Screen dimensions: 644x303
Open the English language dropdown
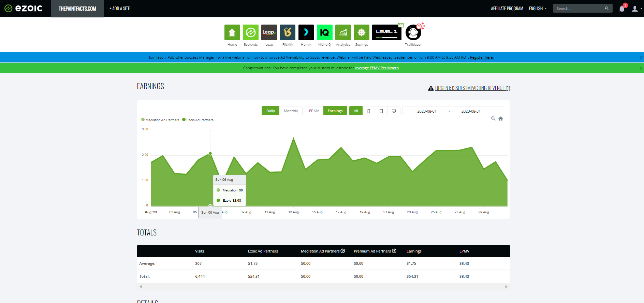(x=538, y=9)
